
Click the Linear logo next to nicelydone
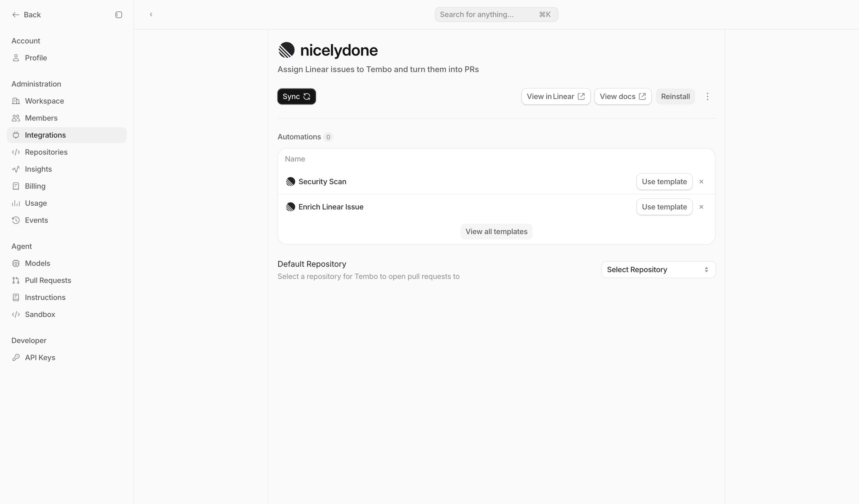(286, 50)
